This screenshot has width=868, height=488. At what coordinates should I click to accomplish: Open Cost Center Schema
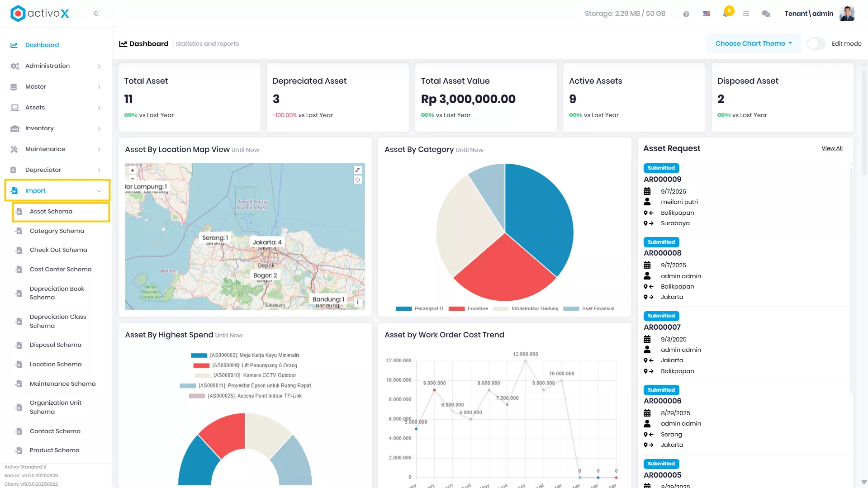[61, 270]
